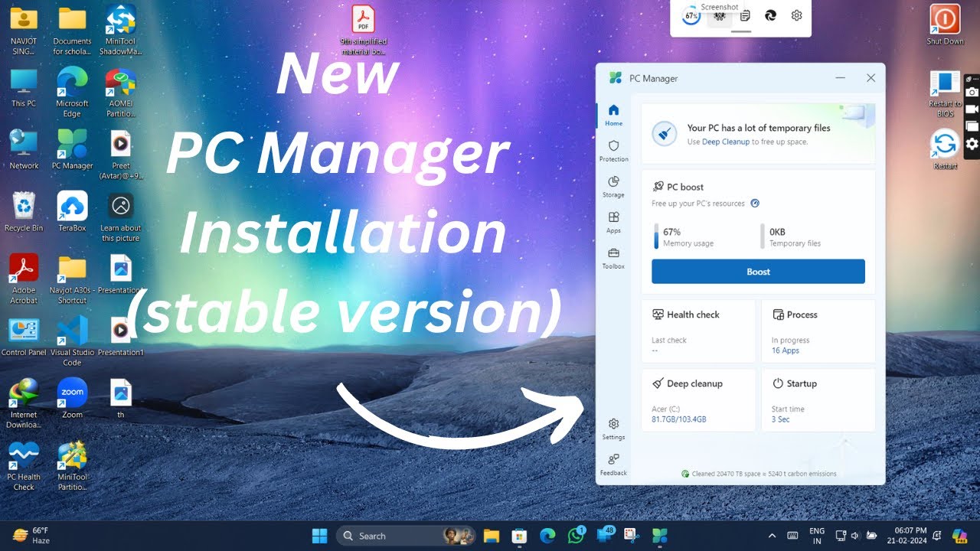Click the camera icon on the side recorder bar

(972, 92)
